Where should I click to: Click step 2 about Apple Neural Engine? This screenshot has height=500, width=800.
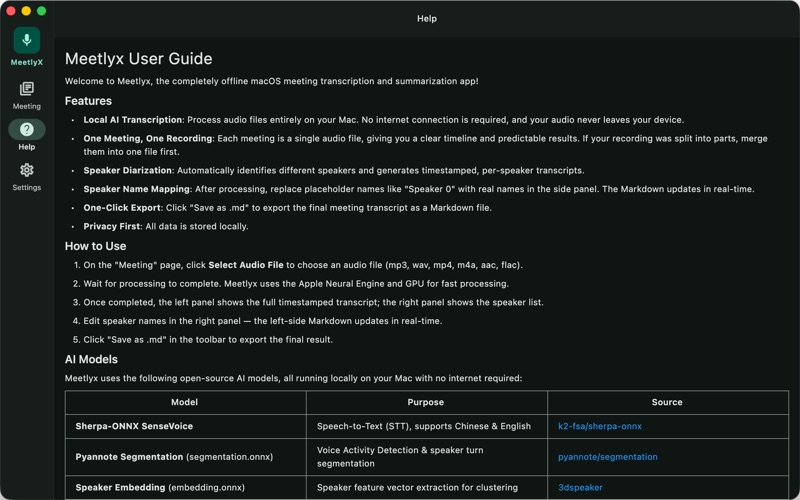(x=296, y=284)
